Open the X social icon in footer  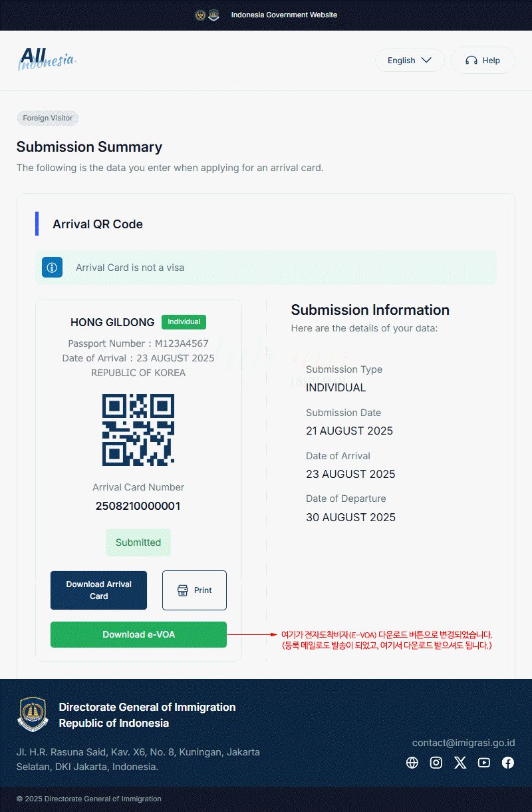460,763
